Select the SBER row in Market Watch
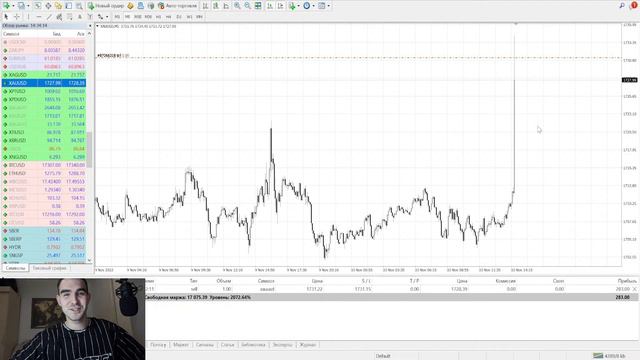Screen dimensions: 640x360 click(44, 231)
